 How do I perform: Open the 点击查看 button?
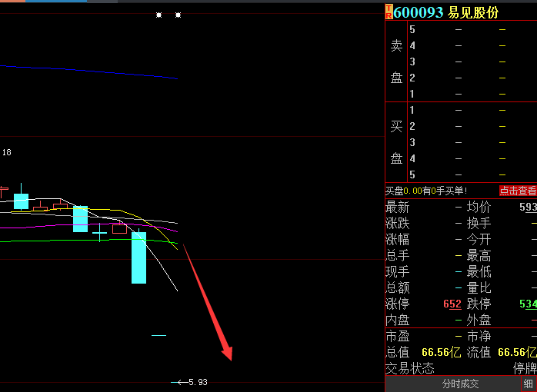click(x=518, y=191)
